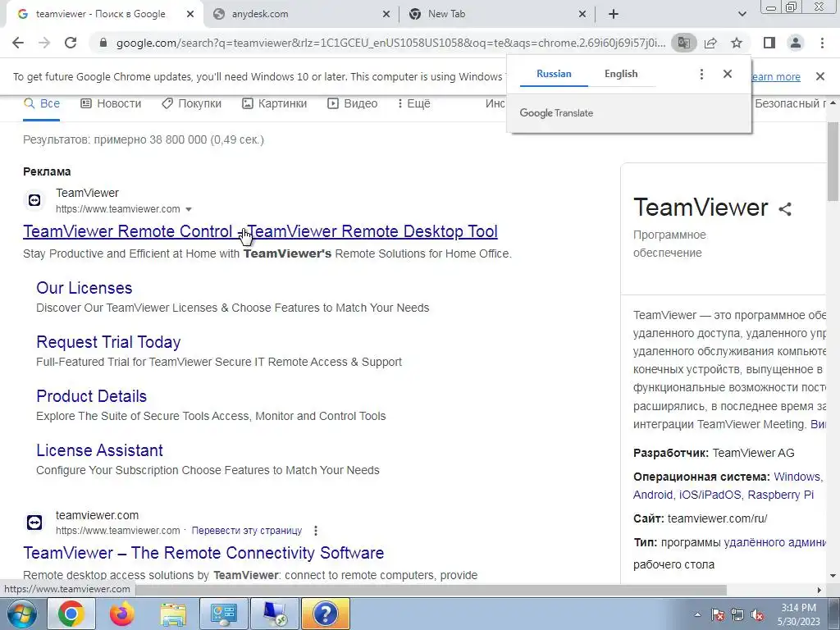Open the Our Licenses sitelink
Image resolution: width=840 pixels, height=630 pixels.
84,288
